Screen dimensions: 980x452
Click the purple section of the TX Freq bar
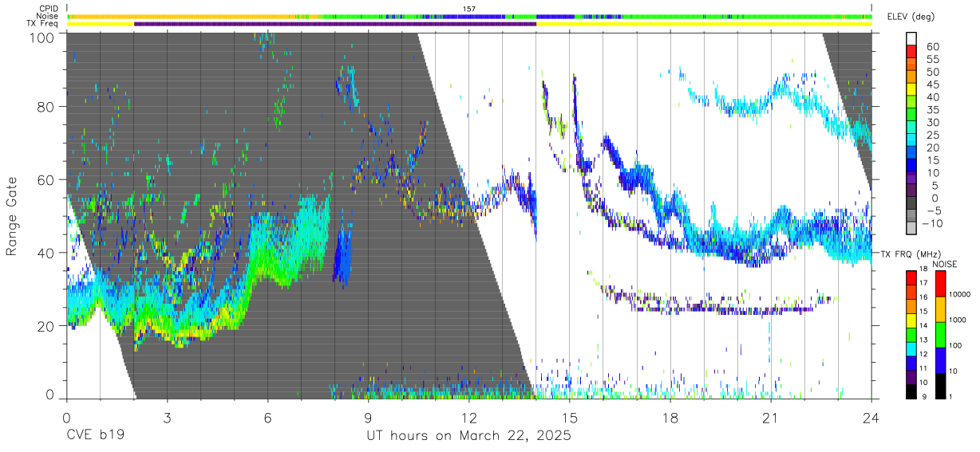(x=335, y=24)
